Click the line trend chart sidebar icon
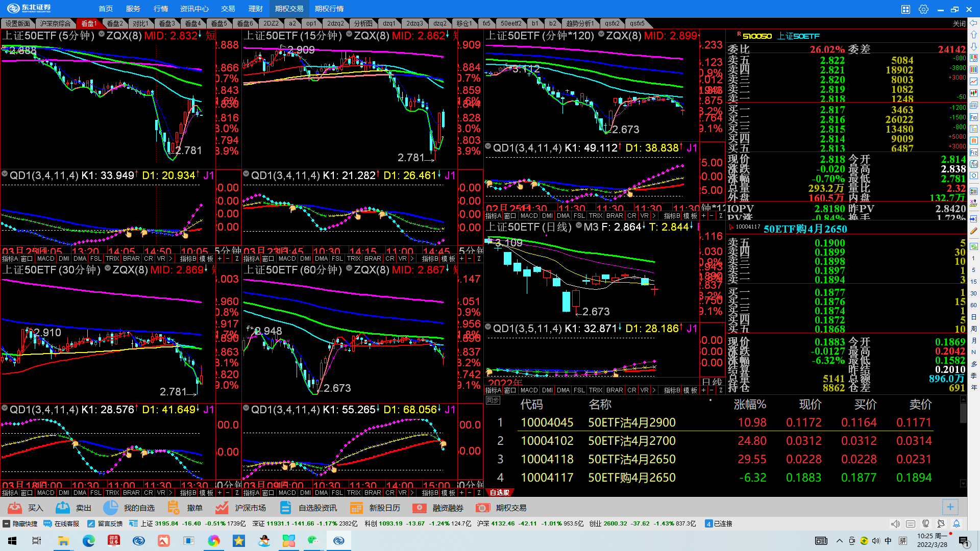980x551 pixels. 974,82
